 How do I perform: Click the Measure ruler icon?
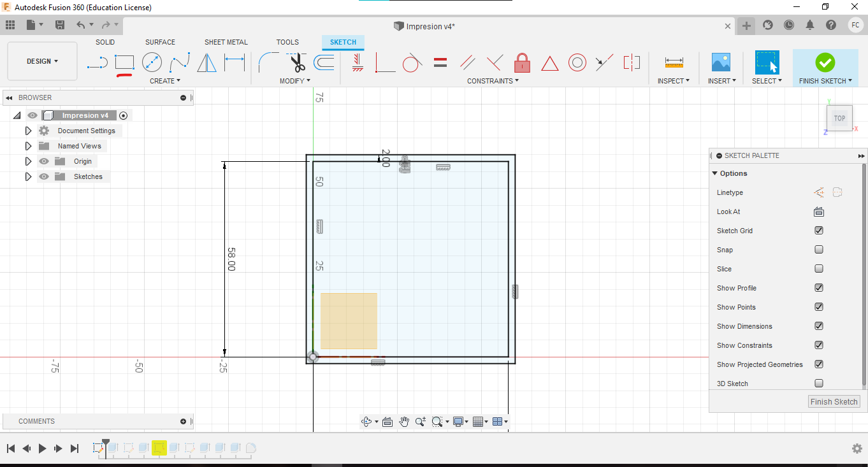point(674,62)
